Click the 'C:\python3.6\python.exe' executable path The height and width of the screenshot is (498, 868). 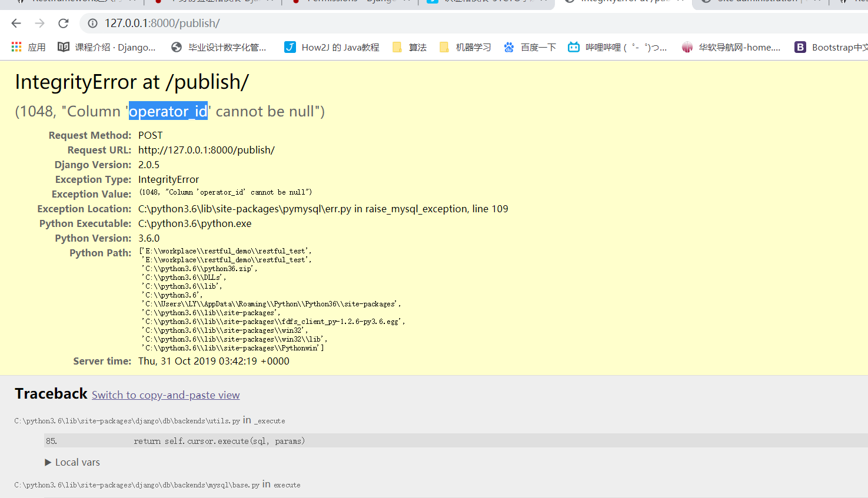tap(195, 223)
